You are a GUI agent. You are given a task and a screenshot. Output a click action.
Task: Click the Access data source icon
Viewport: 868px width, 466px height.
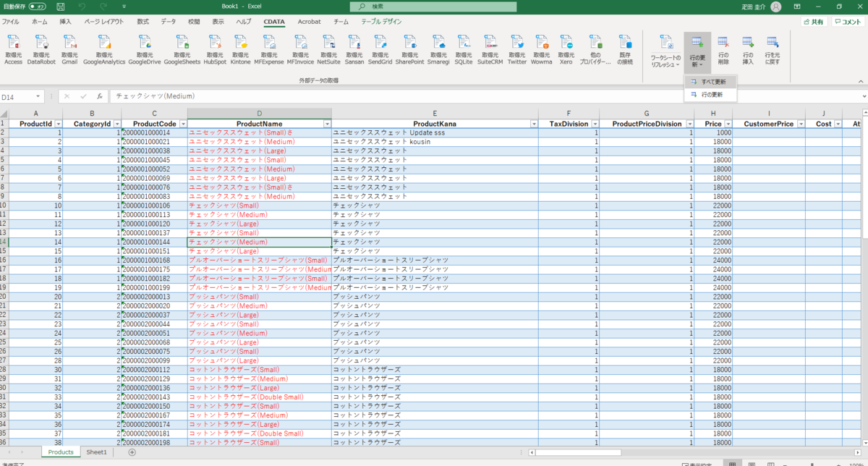click(x=14, y=48)
